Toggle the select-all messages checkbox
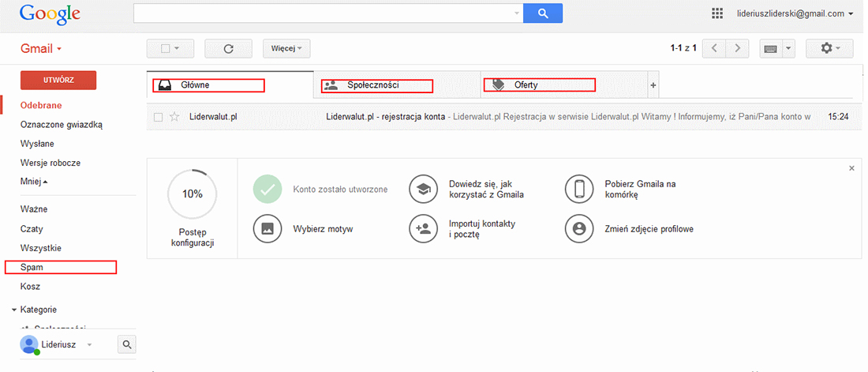Screen dimensions: 868x372 click(165, 48)
